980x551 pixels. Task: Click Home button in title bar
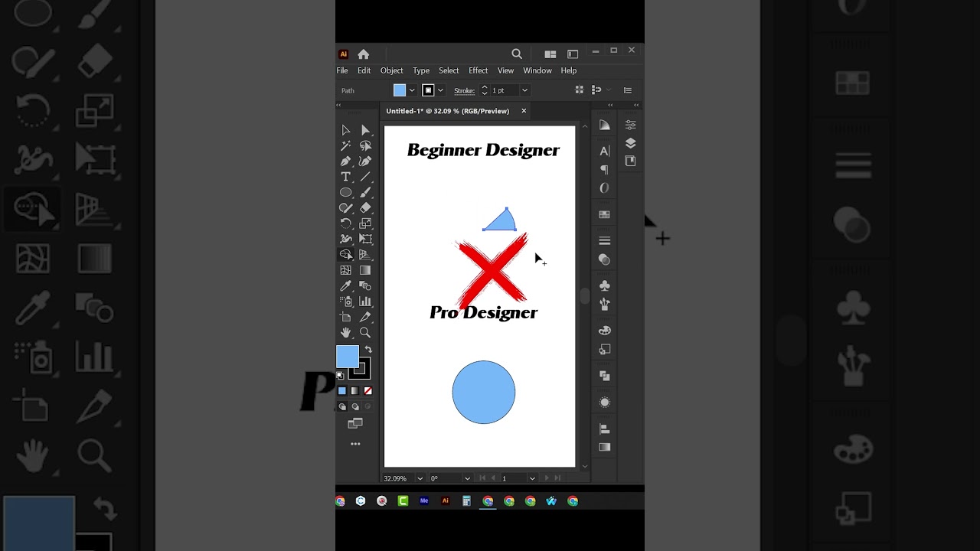click(x=364, y=54)
